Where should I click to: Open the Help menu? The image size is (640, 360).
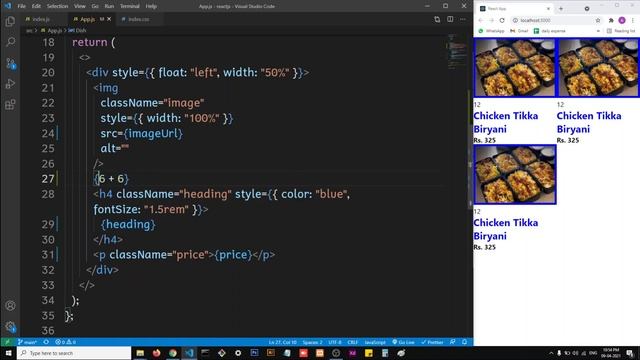[151, 6]
